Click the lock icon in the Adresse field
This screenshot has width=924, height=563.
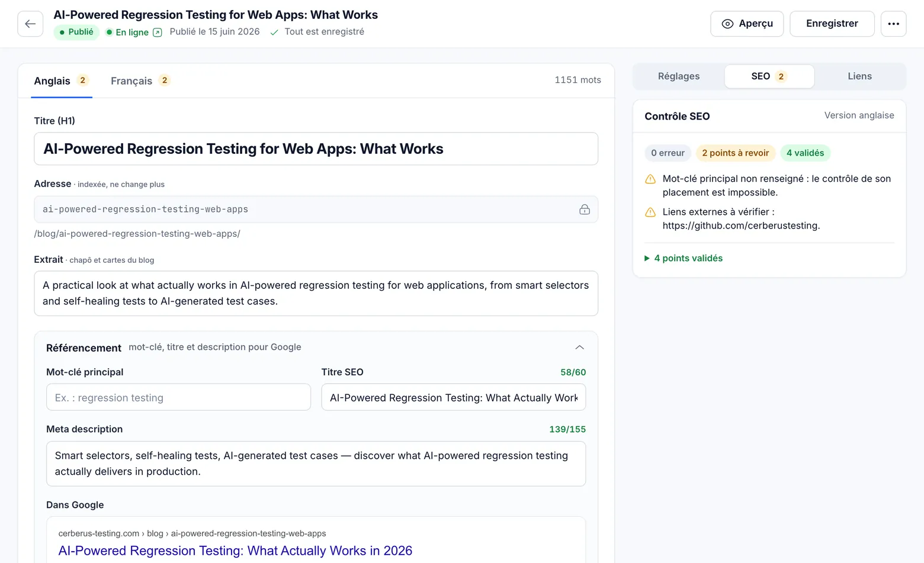tap(585, 210)
